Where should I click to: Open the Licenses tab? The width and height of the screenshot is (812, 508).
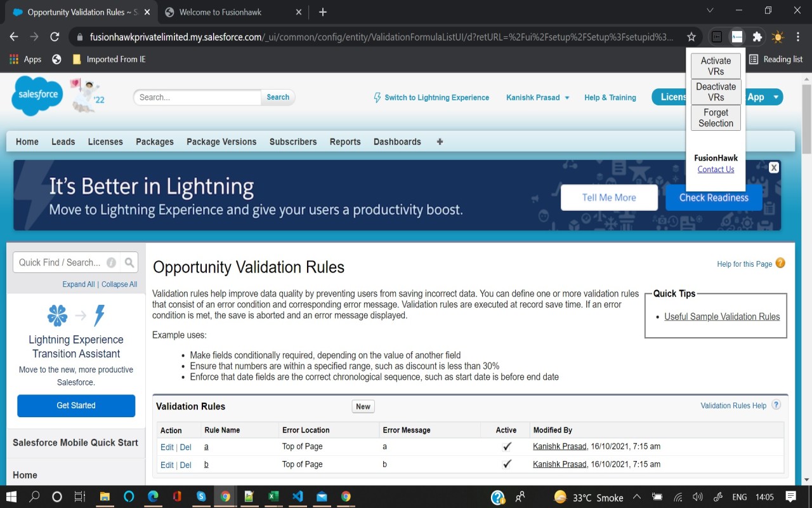(105, 142)
